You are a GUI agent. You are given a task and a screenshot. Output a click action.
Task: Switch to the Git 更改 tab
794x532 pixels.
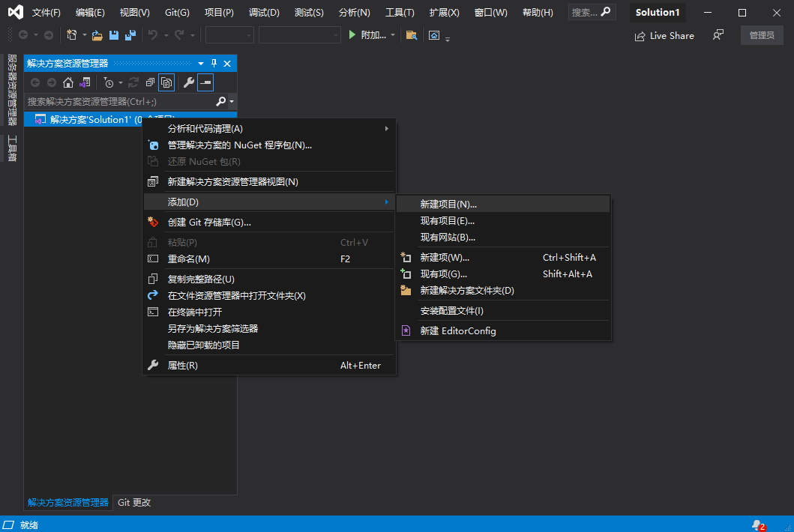click(x=134, y=503)
